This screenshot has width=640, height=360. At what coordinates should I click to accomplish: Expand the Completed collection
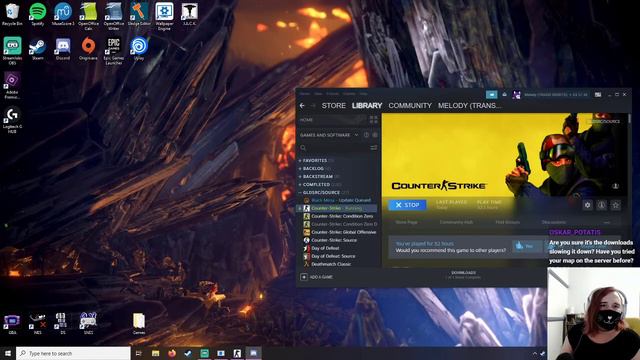click(300, 184)
